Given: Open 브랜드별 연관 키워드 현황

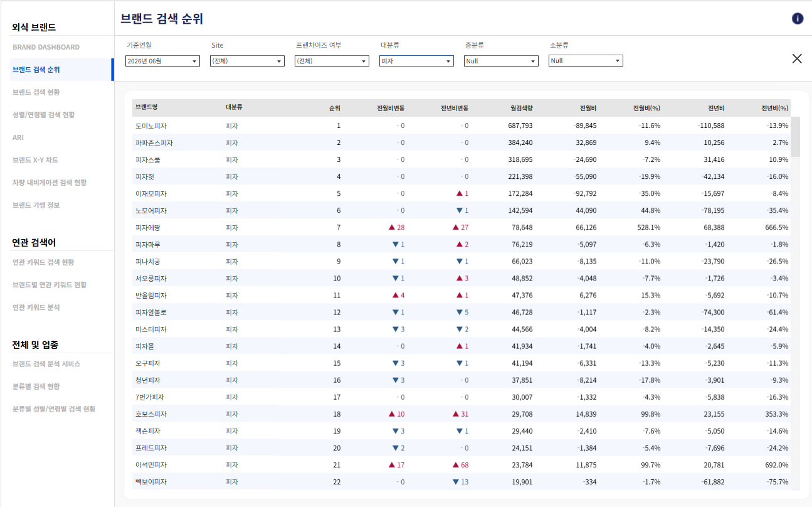Looking at the screenshot, I should [x=50, y=285].
